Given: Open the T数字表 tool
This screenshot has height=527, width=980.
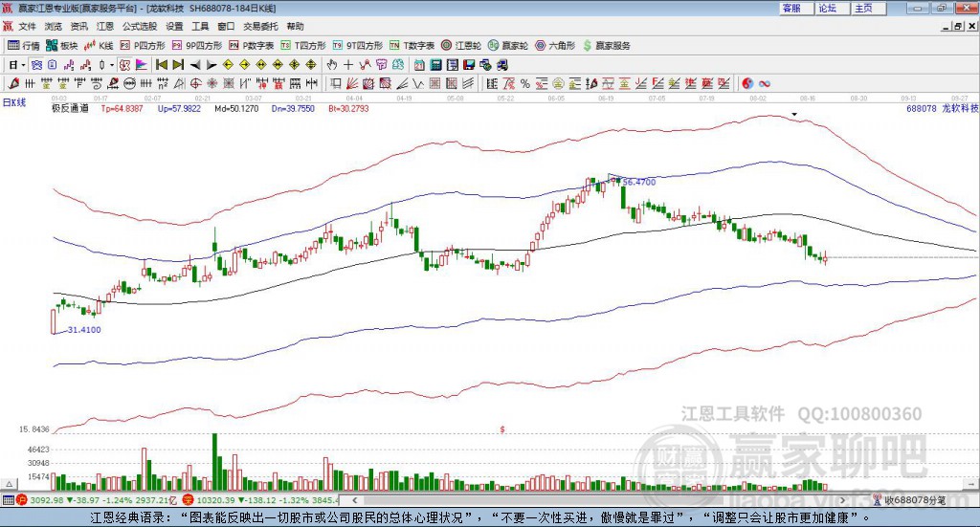Looking at the screenshot, I should (412, 46).
